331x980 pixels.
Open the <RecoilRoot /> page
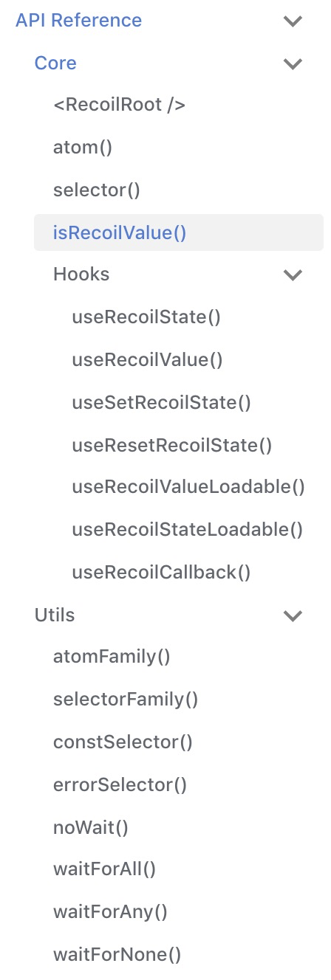pos(119,106)
